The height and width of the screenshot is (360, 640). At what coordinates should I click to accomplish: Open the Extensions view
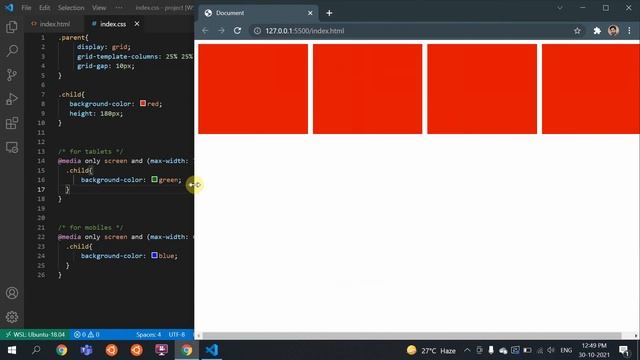[x=12, y=123]
